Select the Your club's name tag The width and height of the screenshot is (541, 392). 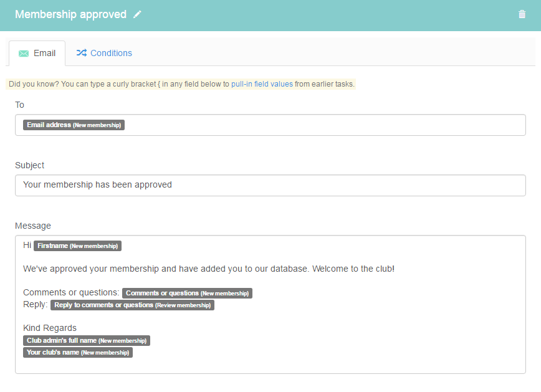coord(78,352)
